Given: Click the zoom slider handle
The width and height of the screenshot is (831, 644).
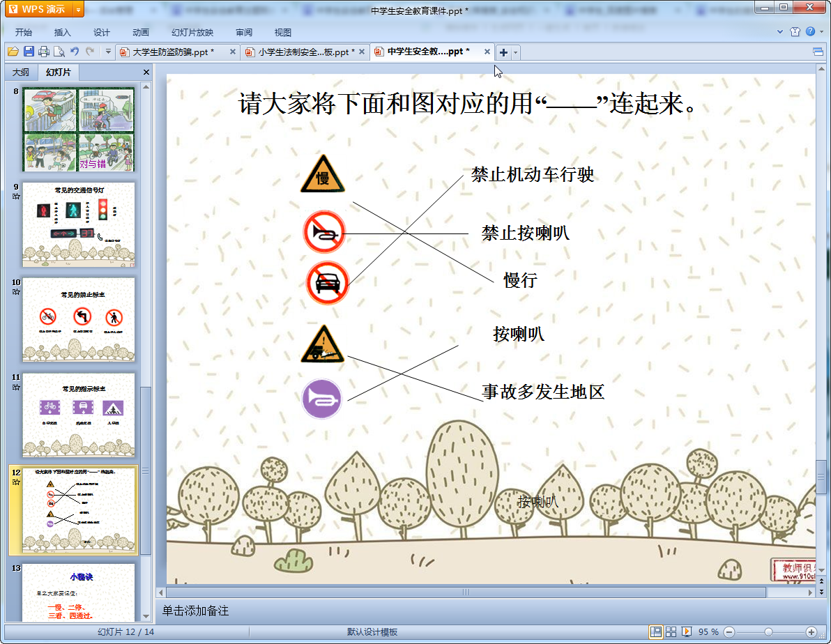Looking at the screenshot, I should [x=768, y=631].
